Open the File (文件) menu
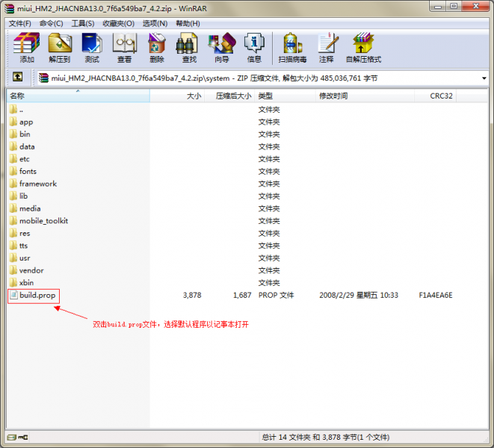This screenshot has width=494, height=448. click(19, 24)
